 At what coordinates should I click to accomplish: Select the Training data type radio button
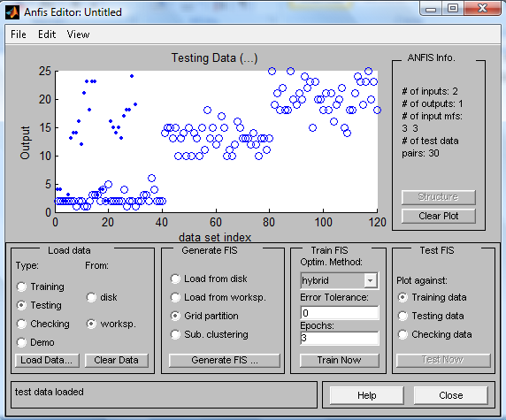pyautogui.click(x=21, y=286)
